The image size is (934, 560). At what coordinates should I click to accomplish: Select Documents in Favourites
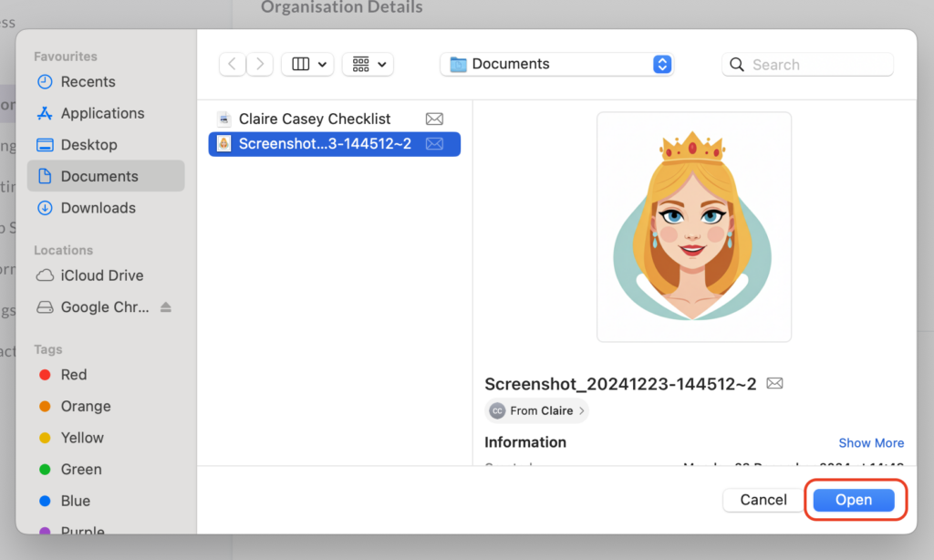point(106,176)
